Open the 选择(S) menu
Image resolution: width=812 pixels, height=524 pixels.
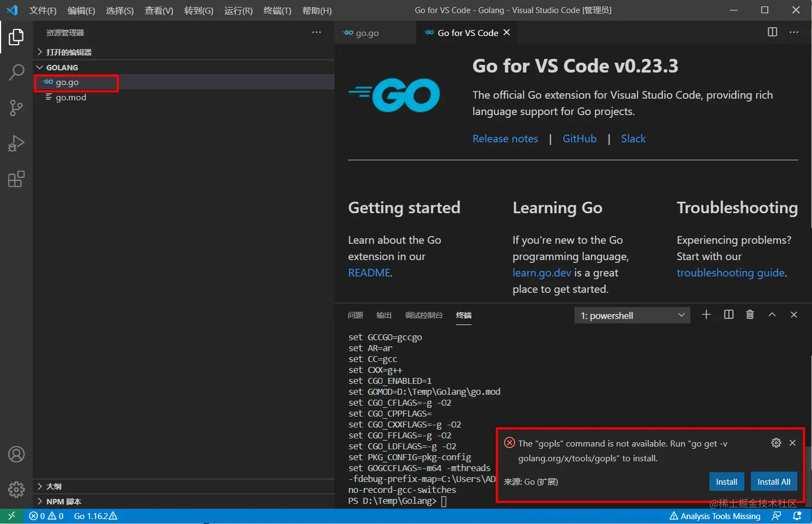[x=120, y=11]
